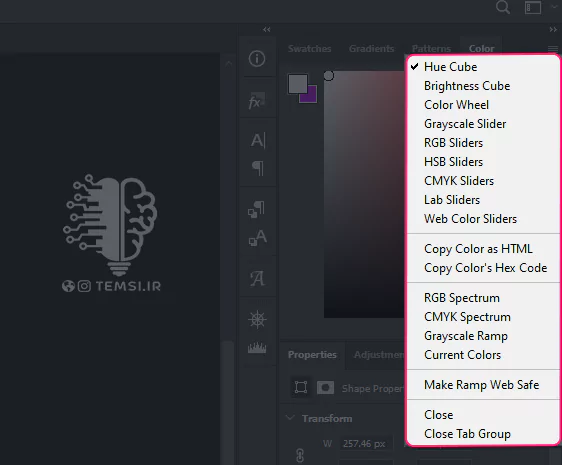Click the canvas vertical scrollbar thumb
The width and height of the screenshot is (562, 465).
(228, 402)
